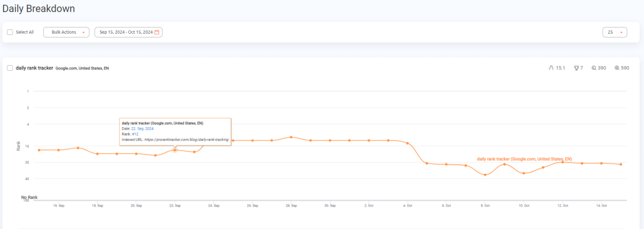Select the 14 Oct data point on chart
The image size is (644, 229).
tap(601, 163)
